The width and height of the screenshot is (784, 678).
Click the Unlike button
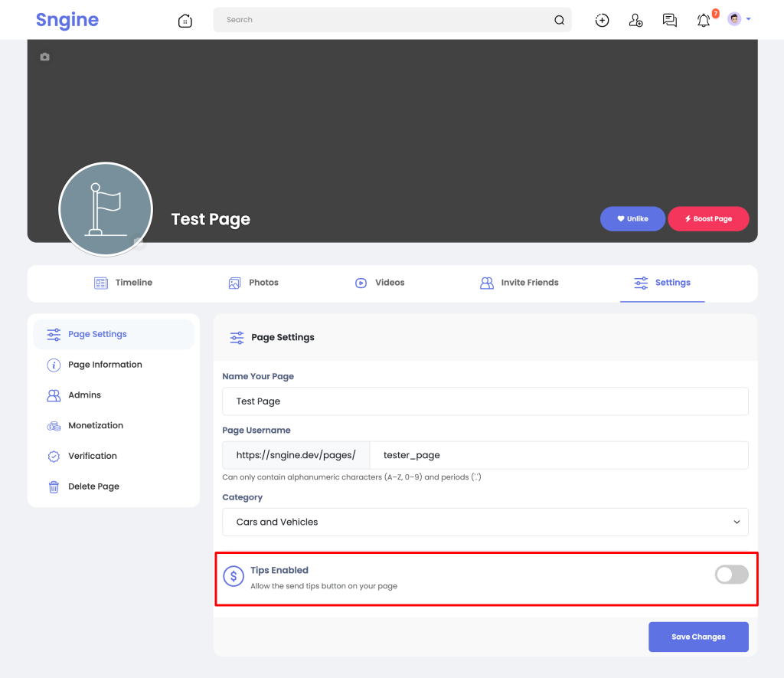point(632,218)
